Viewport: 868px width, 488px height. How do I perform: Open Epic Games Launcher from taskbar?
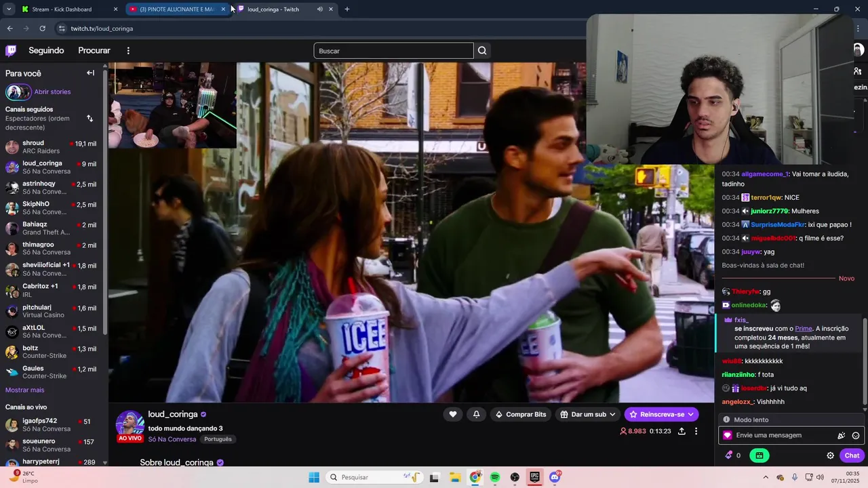[534, 477]
